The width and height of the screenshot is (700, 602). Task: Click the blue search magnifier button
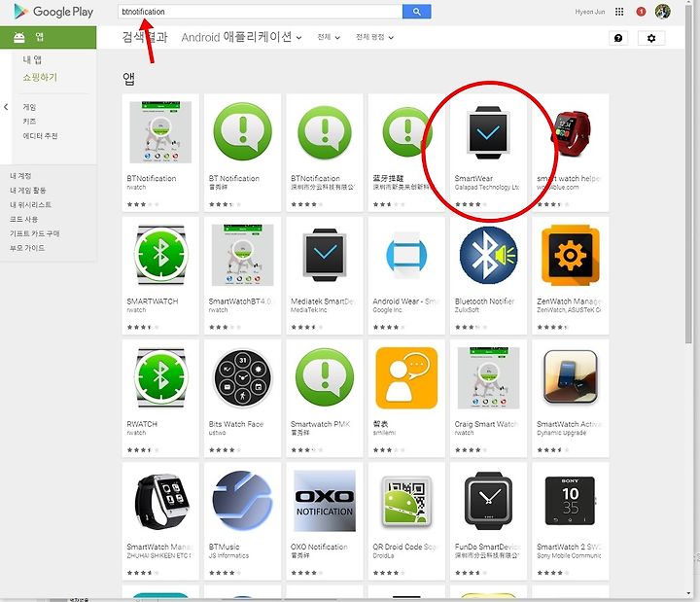click(416, 12)
